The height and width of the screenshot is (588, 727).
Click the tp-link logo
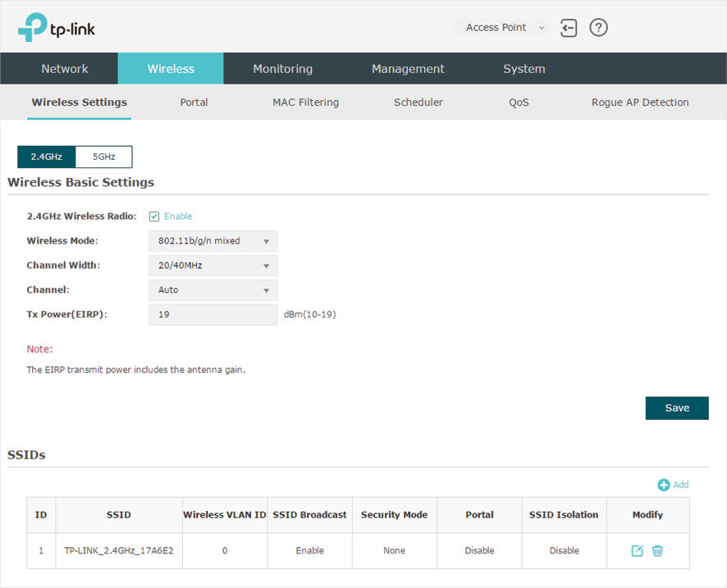coord(57,27)
